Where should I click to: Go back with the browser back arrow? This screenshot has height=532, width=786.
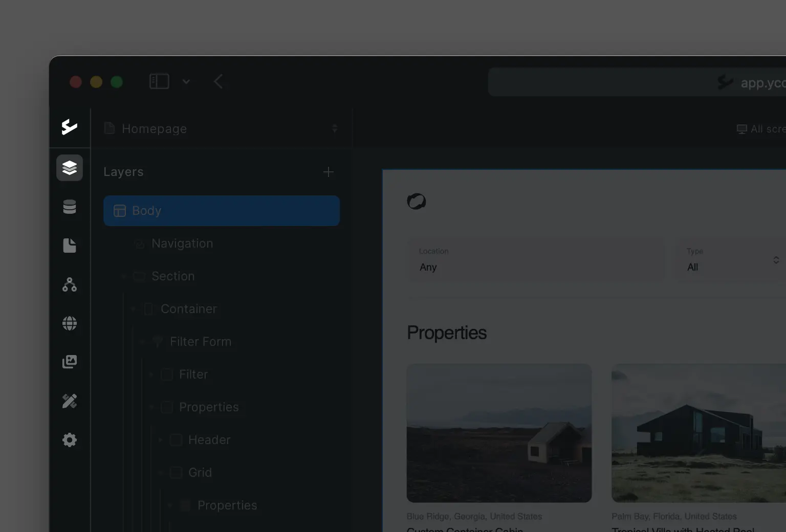click(218, 81)
